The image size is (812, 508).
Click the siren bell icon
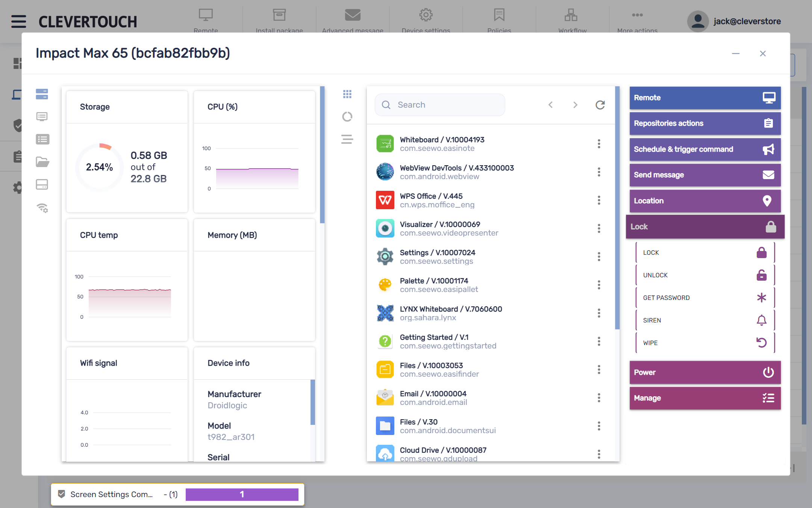pyautogui.click(x=762, y=320)
